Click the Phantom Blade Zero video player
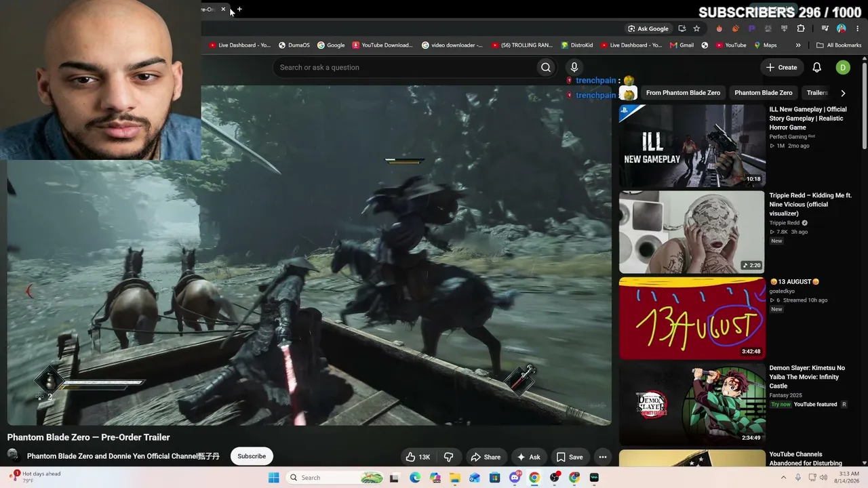Image resolution: width=868 pixels, height=488 pixels. (x=309, y=256)
